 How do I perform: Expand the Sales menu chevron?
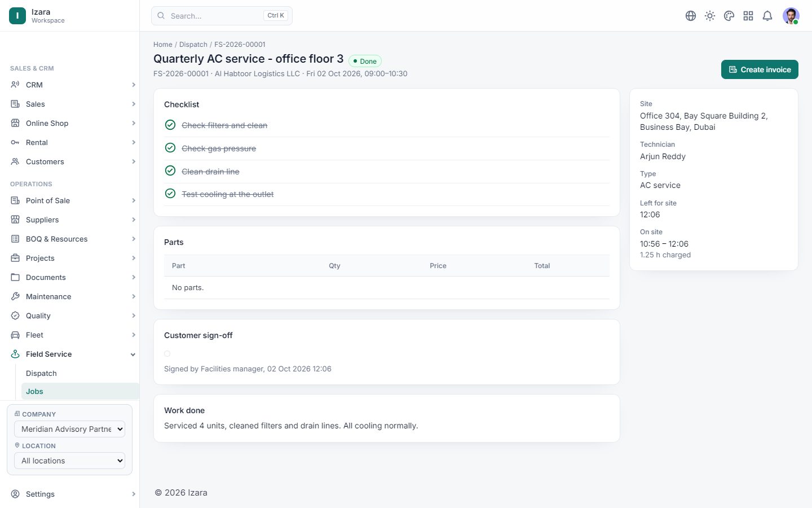[x=134, y=104]
